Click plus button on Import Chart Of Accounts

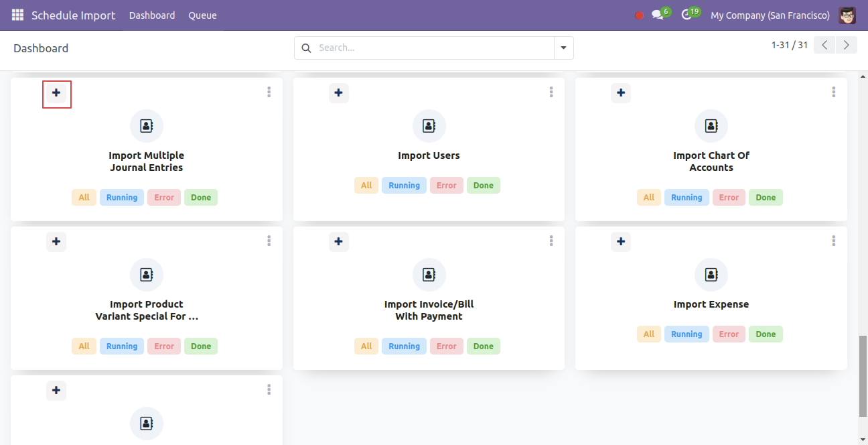(x=621, y=92)
